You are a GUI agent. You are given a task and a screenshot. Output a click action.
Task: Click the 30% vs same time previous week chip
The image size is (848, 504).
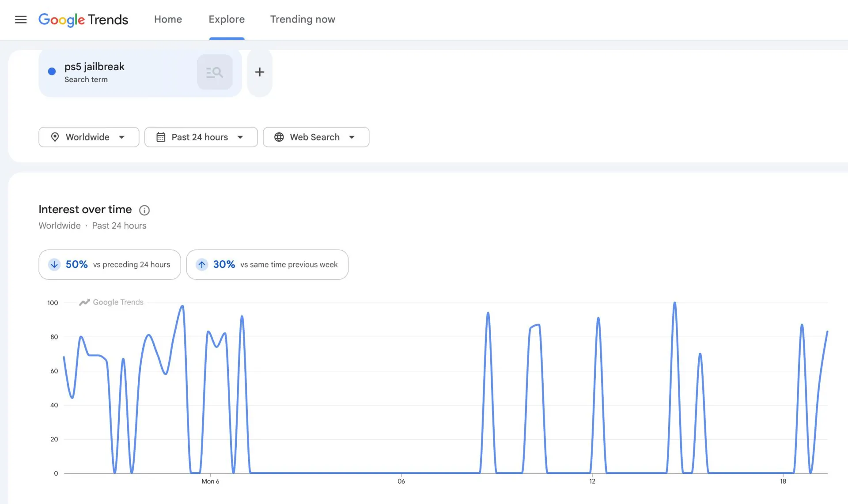pyautogui.click(x=267, y=264)
